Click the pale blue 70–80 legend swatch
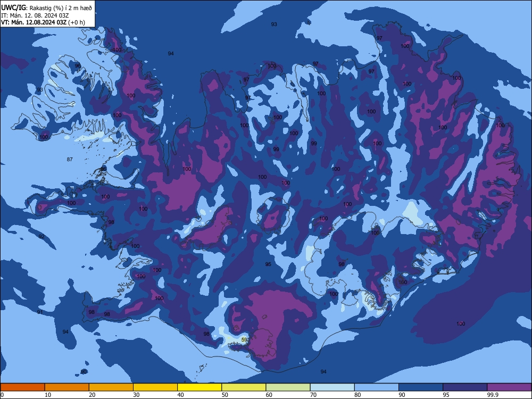 coord(332,387)
